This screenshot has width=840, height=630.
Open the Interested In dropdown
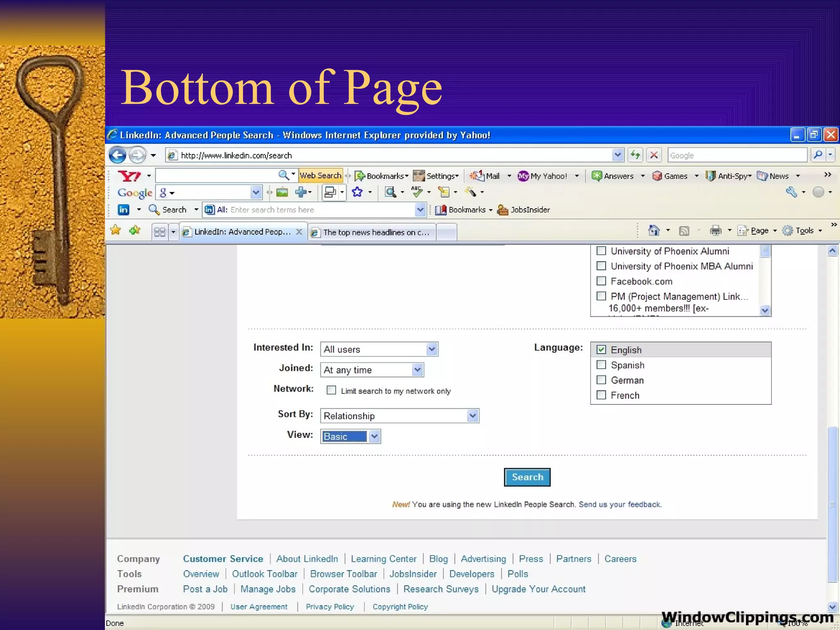click(x=379, y=349)
